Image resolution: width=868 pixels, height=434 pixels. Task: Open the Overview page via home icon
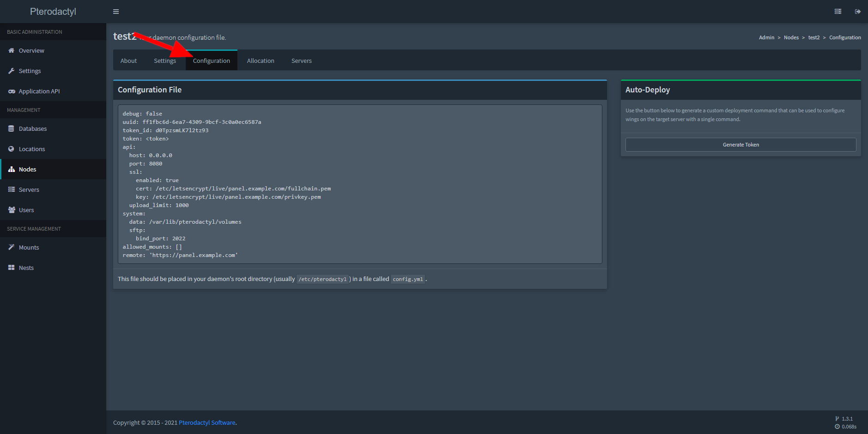11,50
